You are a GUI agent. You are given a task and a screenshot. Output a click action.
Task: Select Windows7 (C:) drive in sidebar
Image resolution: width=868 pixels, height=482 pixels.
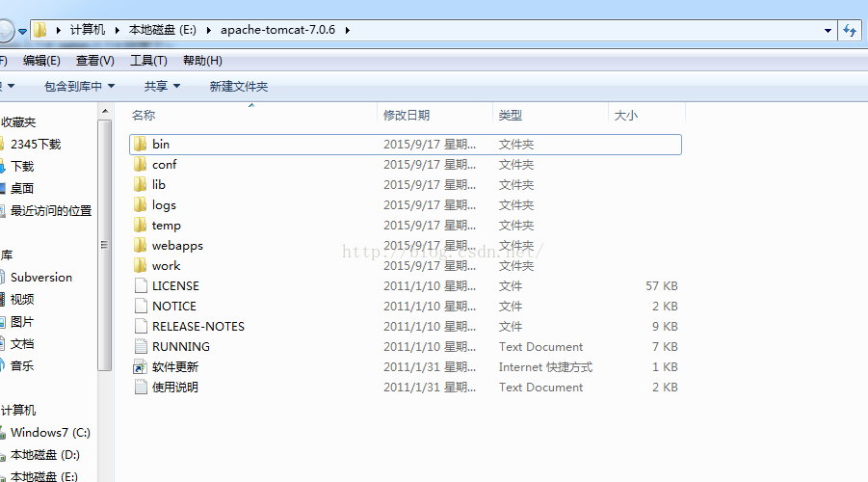50,434
